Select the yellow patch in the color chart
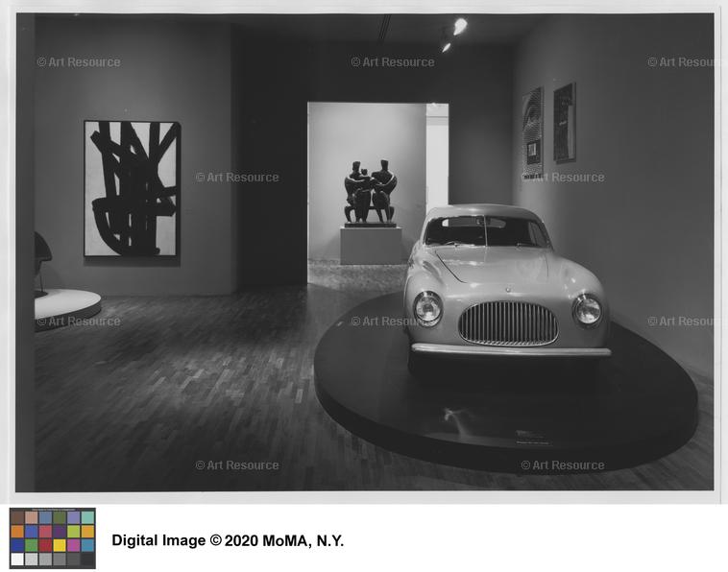This screenshot has height=572, width=728. (x=60, y=545)
